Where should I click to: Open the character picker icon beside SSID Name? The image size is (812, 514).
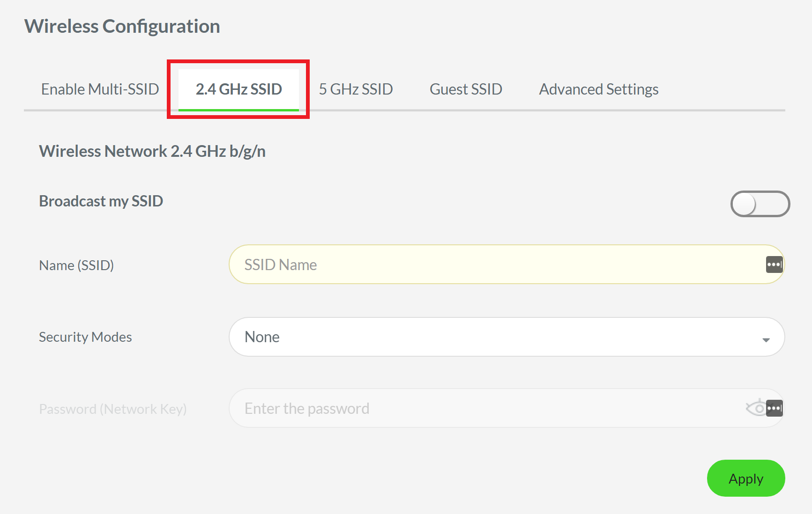pos(774,264)
